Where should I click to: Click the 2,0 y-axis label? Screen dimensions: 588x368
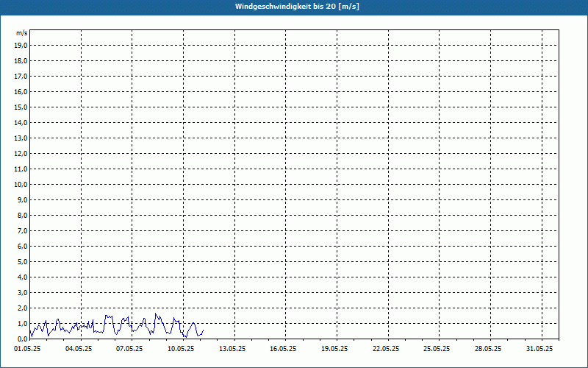22,308
